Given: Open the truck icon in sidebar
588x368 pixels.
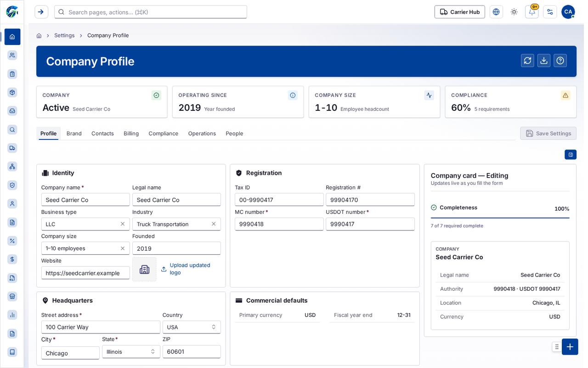Looking at the screenshot, I should (12, 148).
